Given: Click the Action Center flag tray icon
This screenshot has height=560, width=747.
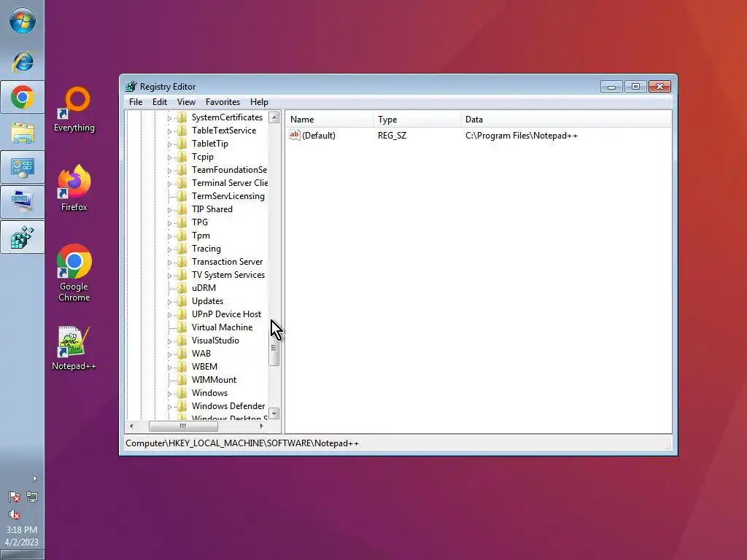Looking at the screenshot, I should click(x=15, y=497).
